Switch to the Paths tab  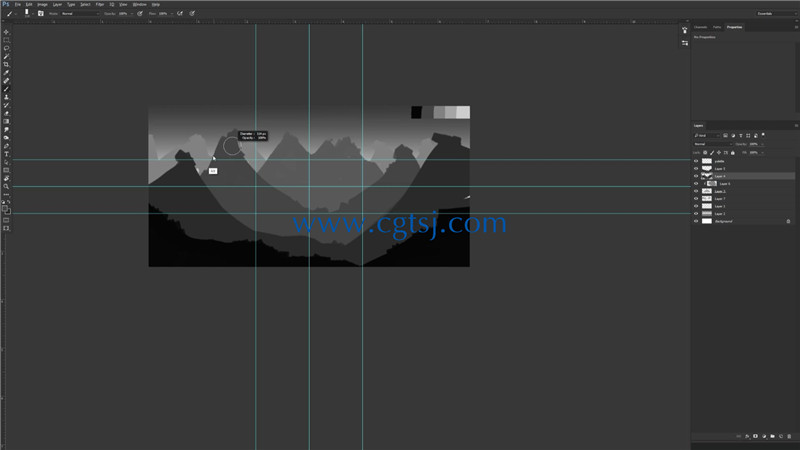click(x=717, y=27)
